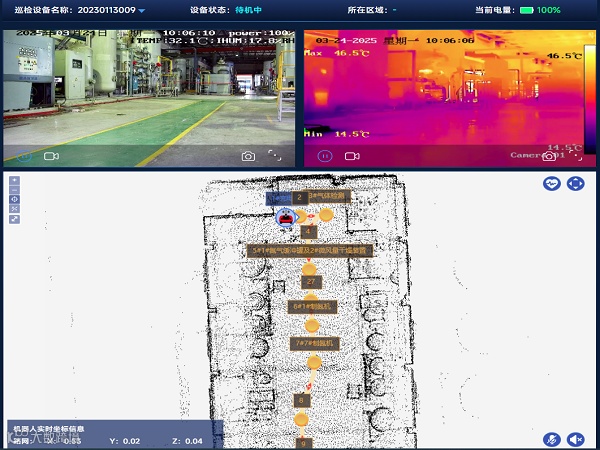Zoom out of the map with minus button
This screenshot has height=450, width=600.
[x=15, y=190]
